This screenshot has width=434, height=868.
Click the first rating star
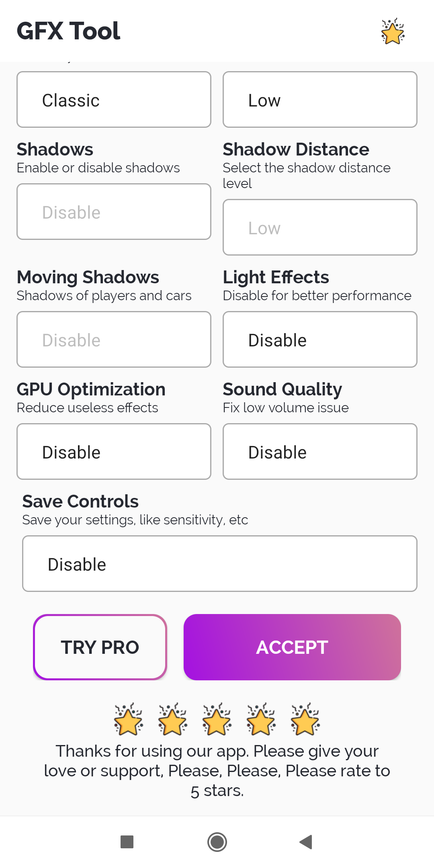click(128, 719)
